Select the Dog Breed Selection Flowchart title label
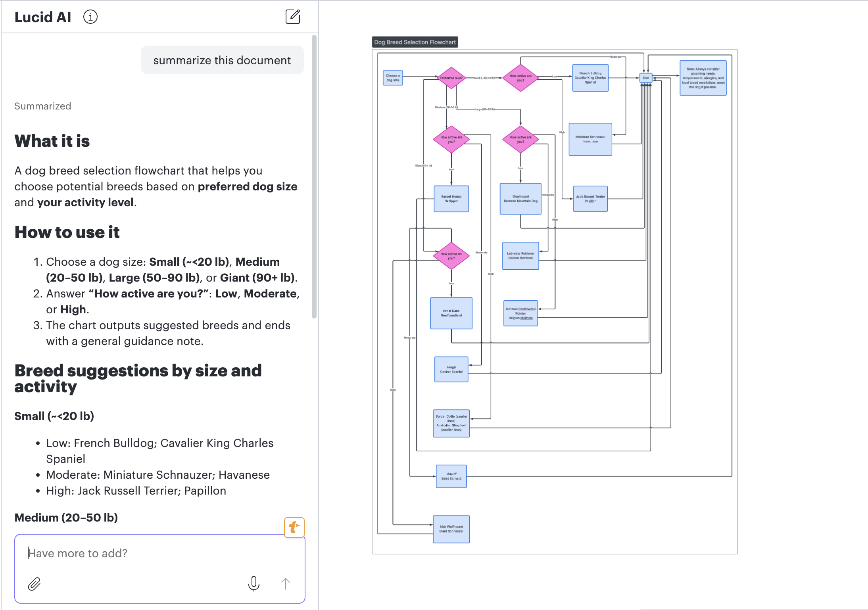 [x=415, y=42]
